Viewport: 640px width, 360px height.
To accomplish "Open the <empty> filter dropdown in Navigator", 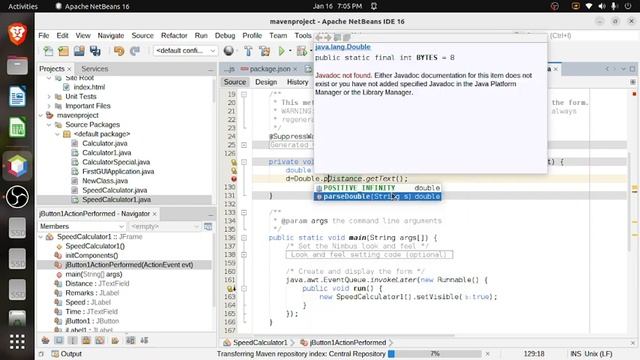I will (x=164, y=226).
